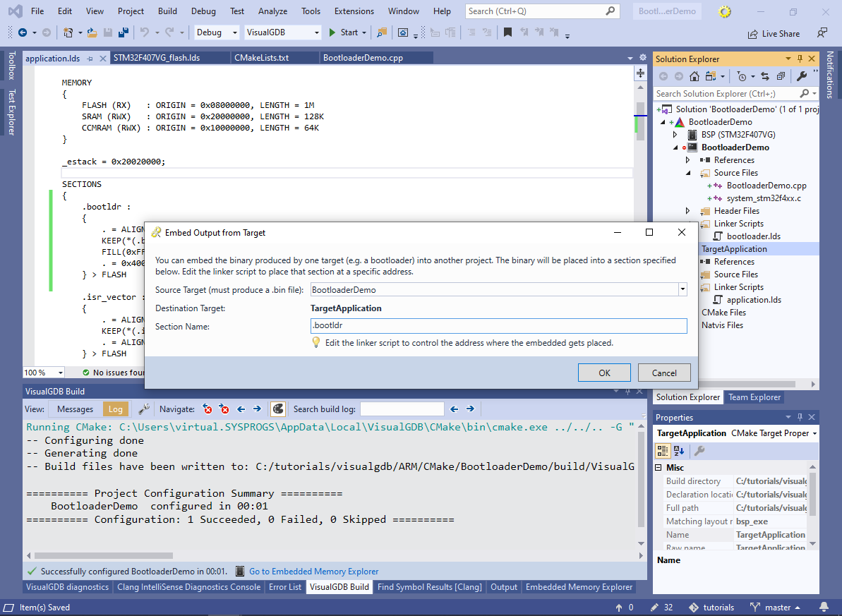
Task: Open the Source Target combo box dropdown
Action: coord(682,289)
